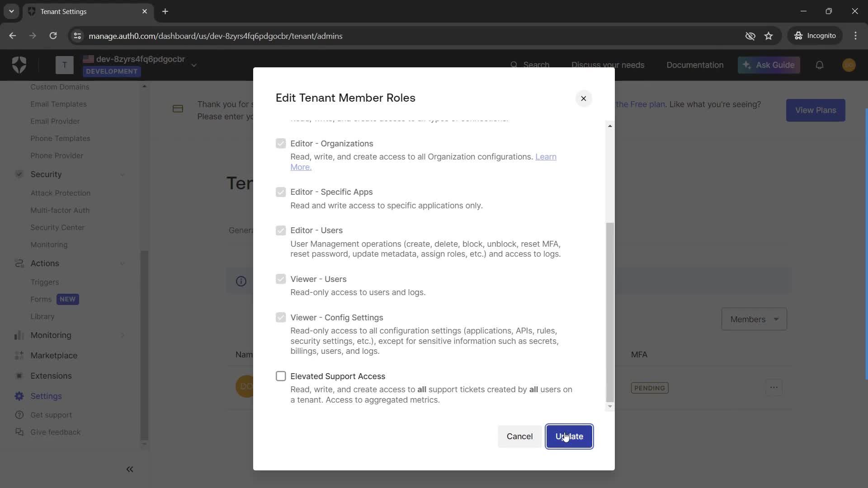Toggle Editor - Users checkbox

281,230
